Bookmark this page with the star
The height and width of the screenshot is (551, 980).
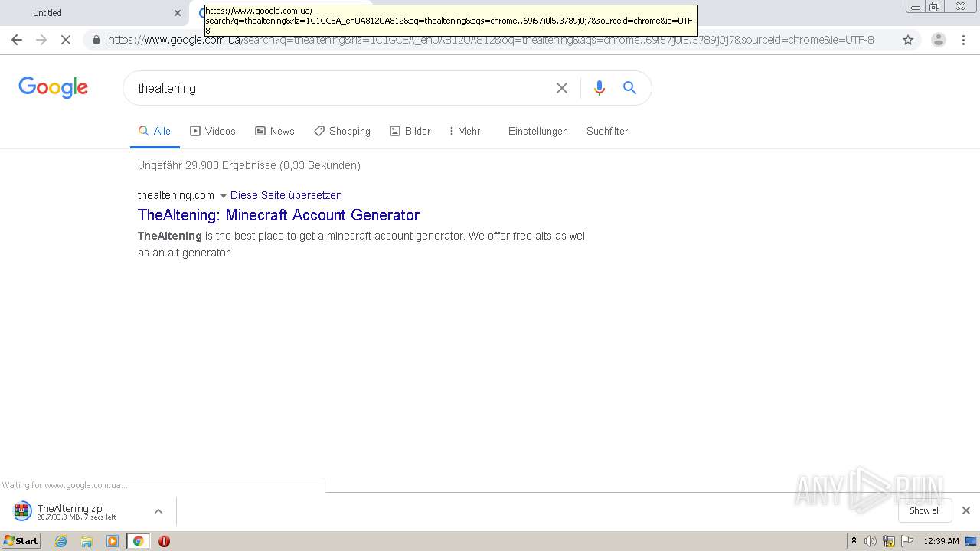point(908,40)
